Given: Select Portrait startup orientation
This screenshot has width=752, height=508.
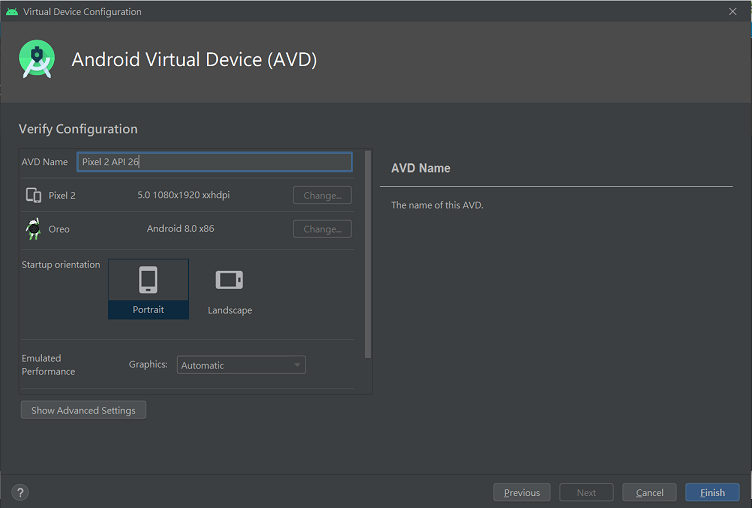Looking at the screenshot, I should pyautogui.click(x=148, y=289).
